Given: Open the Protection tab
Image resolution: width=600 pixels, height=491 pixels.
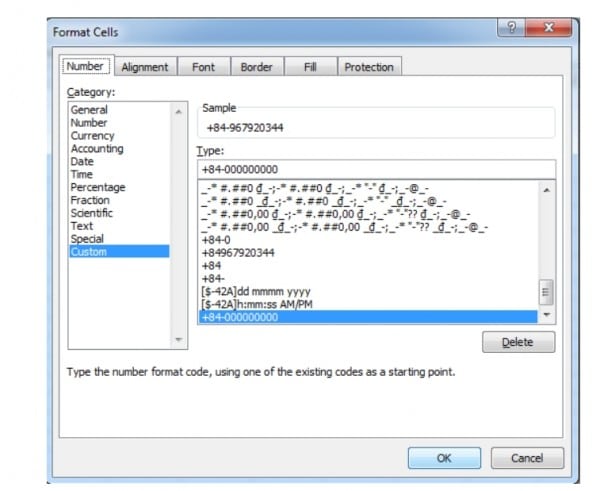Looking at the screenshot, I should pyautogui.click(x=369, y=67).
